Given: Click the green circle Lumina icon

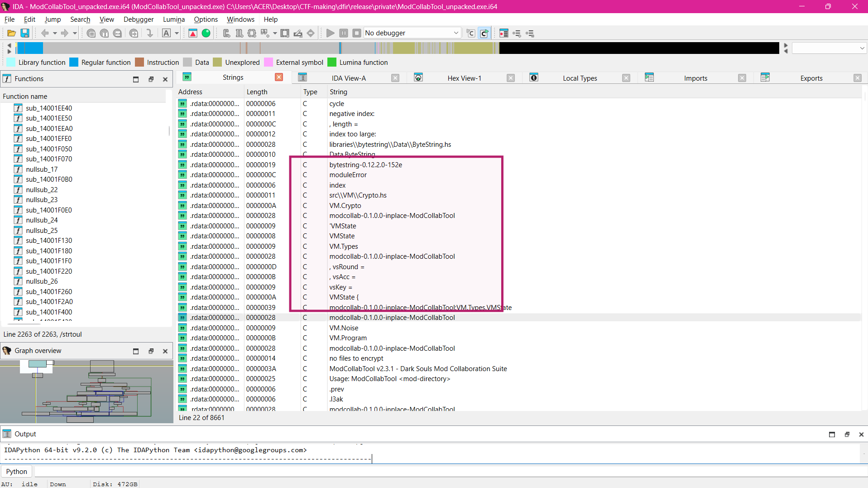Looking at the screenshot, I should click(206, 33).
